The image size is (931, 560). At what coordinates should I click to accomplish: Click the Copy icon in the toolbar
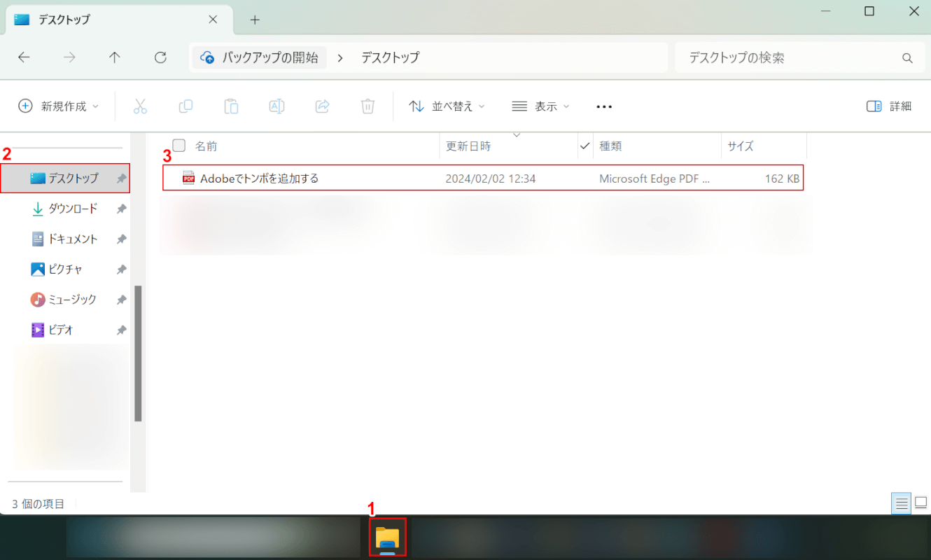(x=185, y=106)
